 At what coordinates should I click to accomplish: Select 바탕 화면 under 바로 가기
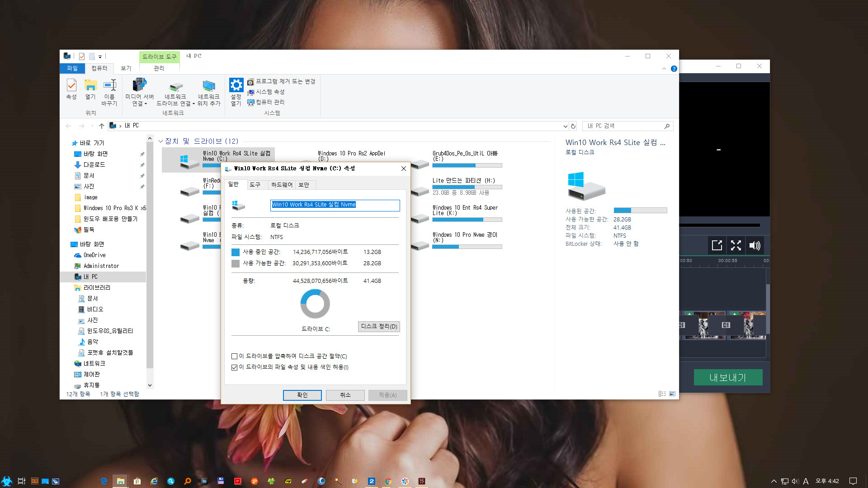pyautogui.click(x=95, y=154)
